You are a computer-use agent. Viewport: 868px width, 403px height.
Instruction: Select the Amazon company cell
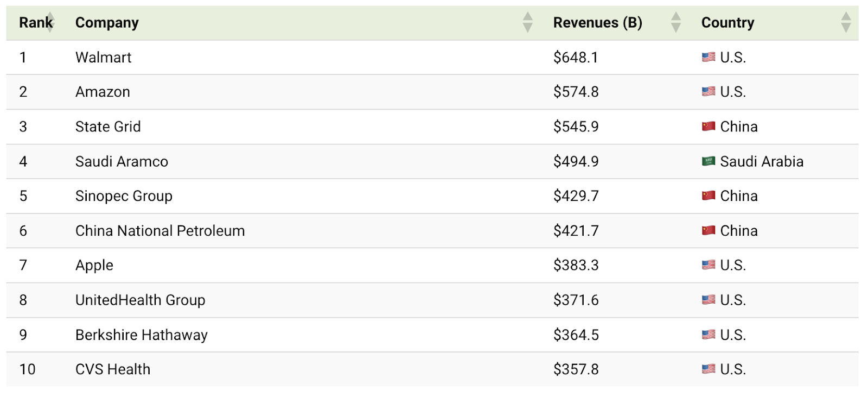pos(103,92)
